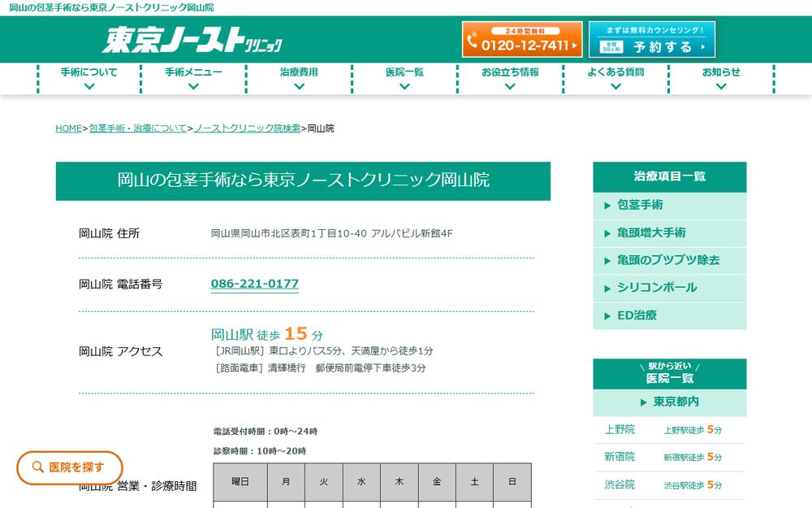Screen dimensions: 812x508
Task: Click the magnifier icon in 医院を探す
Action: 37,467
